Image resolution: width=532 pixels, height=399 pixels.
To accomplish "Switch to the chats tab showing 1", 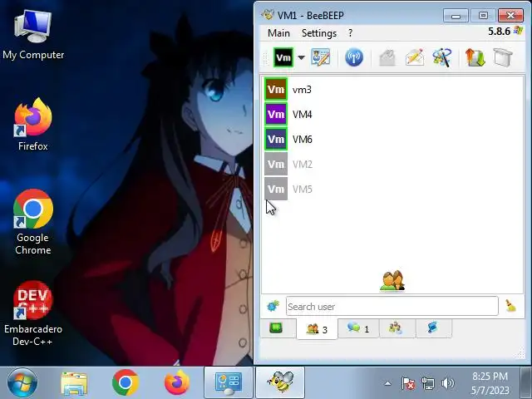I will 358,328.
